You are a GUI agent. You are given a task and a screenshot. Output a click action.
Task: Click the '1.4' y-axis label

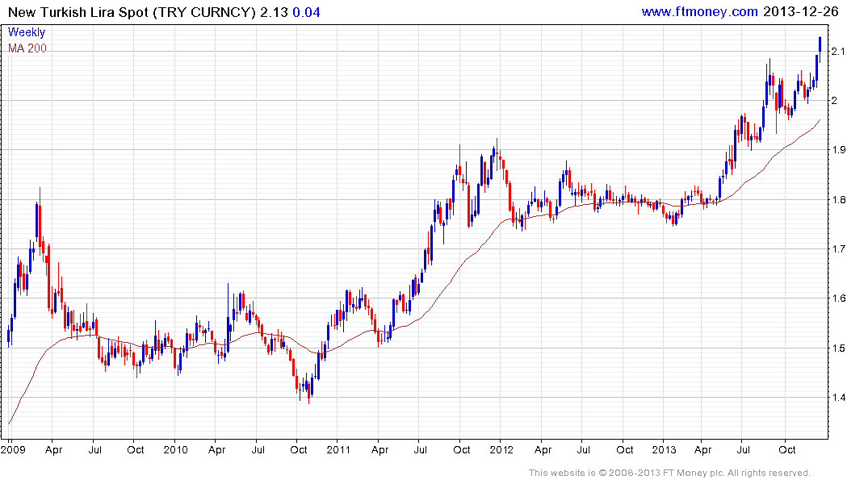coord(838,397)
